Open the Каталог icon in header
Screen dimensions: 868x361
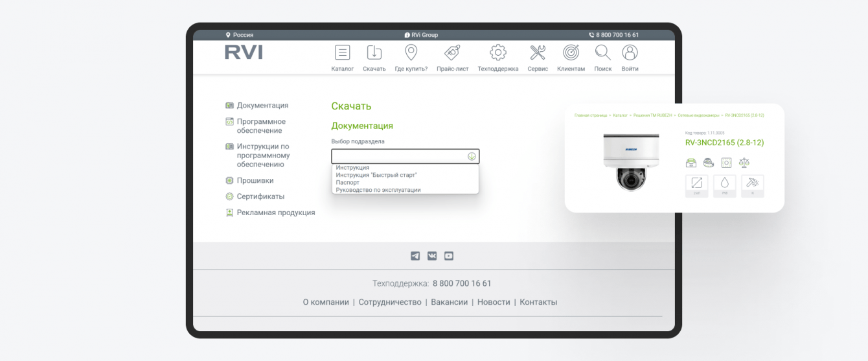click(342, 52)
